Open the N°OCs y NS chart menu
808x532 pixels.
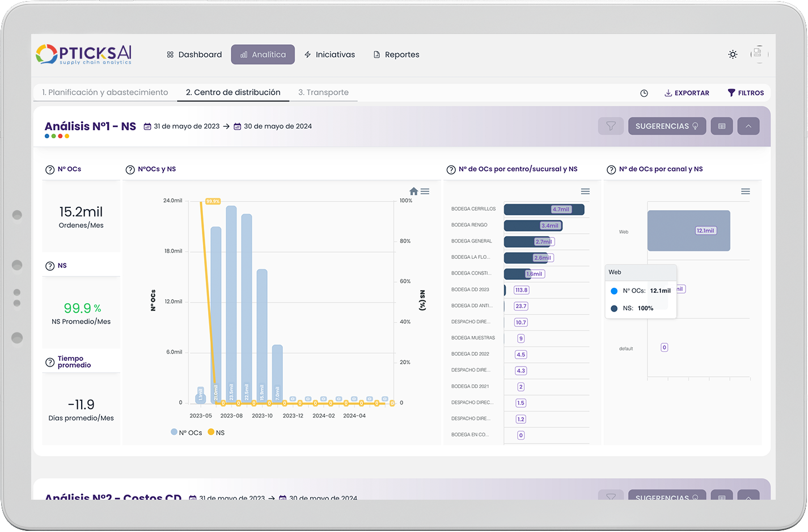pyautogui.click(x=425, y=191)
